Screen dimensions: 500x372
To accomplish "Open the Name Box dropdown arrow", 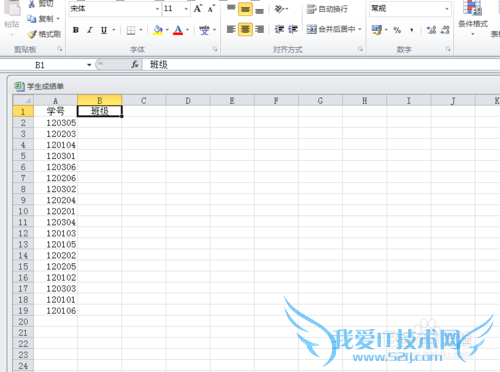I will pyautogui.click(x=89, y=65).
